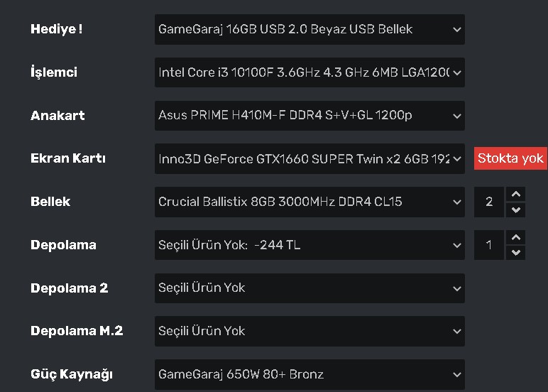Viewport: 548px width, 392px height.
Task: Click the Bellek quantity field showing 2
Action: [x=489, y=202]
